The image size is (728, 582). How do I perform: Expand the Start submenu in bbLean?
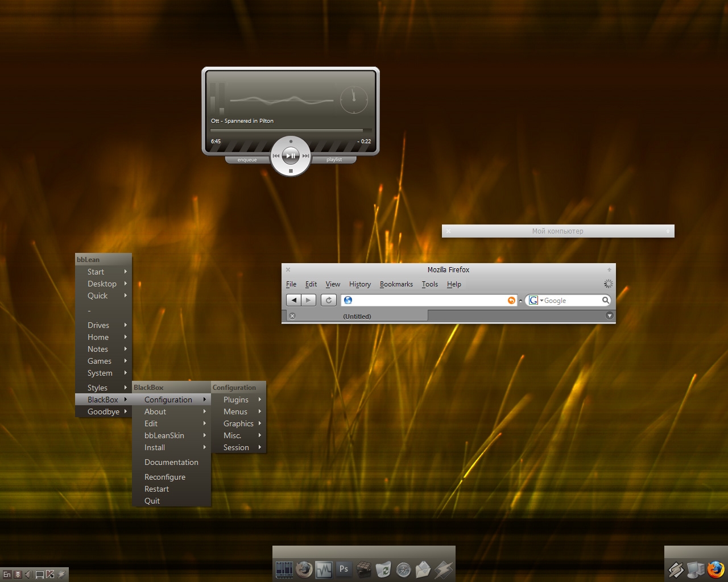click(104, 272)
